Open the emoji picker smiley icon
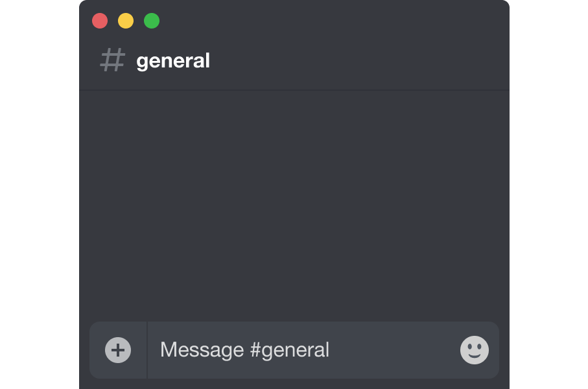Screen dimensions: 588x389 [x=475, y=350]
